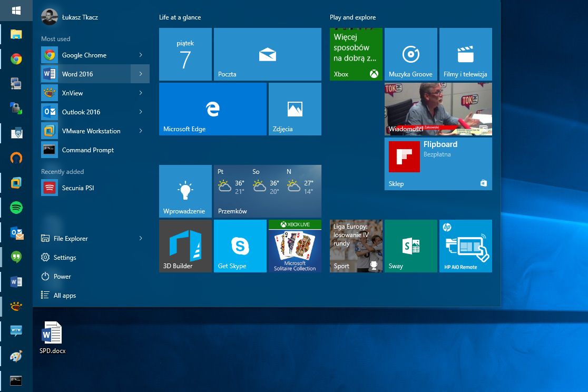Open the SPD.docx desktop file
The image size is (588, 392).
tap(53, 338)
